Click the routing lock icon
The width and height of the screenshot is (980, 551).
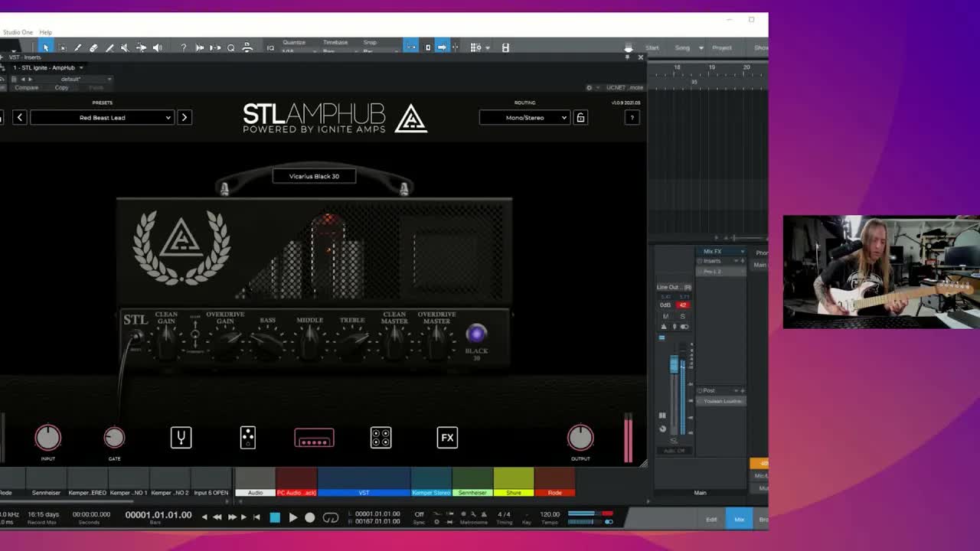580,117
